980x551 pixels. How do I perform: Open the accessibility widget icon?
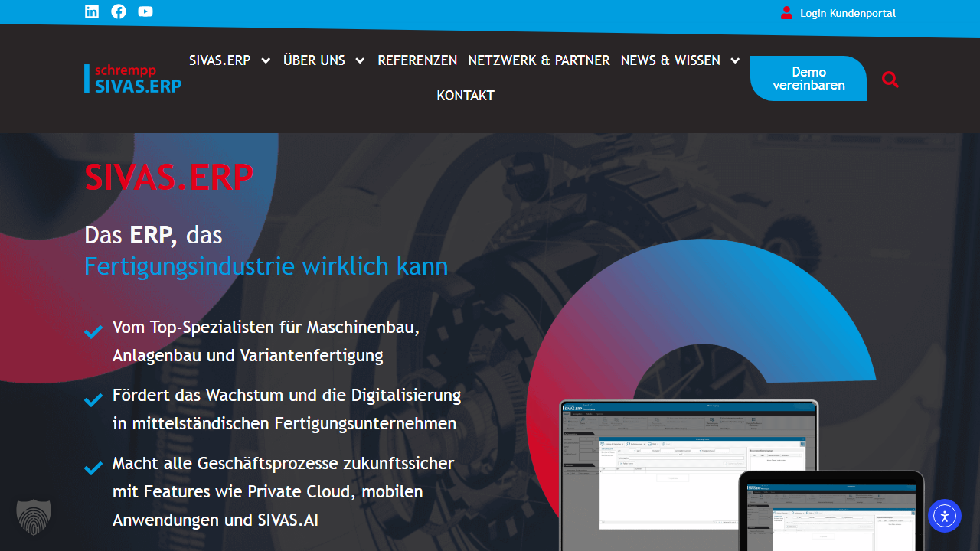(x=945, y=516)
